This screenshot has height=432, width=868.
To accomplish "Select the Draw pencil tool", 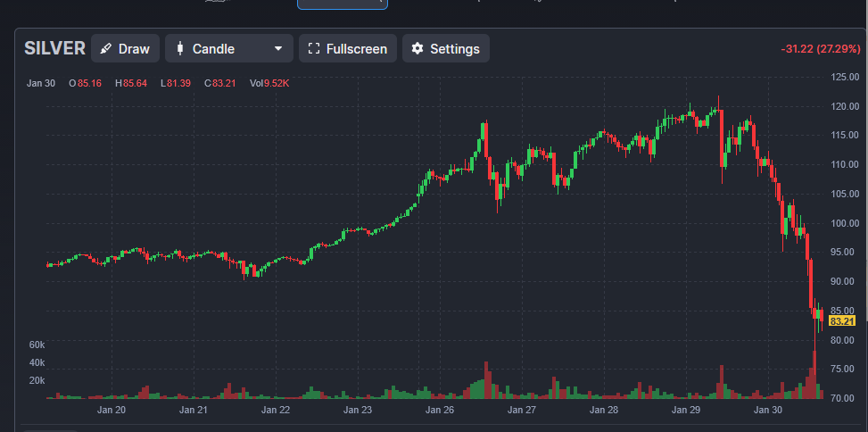I will 125,48.
